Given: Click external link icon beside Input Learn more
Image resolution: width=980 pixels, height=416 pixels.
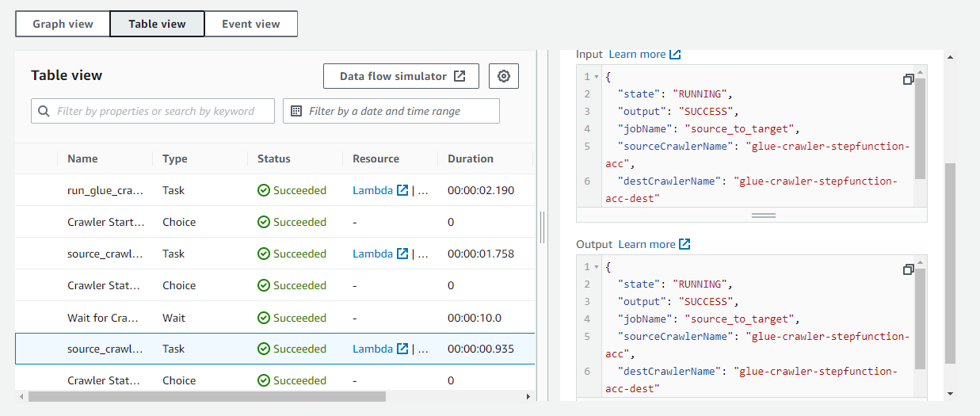Looking at the screenshot, I should click(675, 55).
